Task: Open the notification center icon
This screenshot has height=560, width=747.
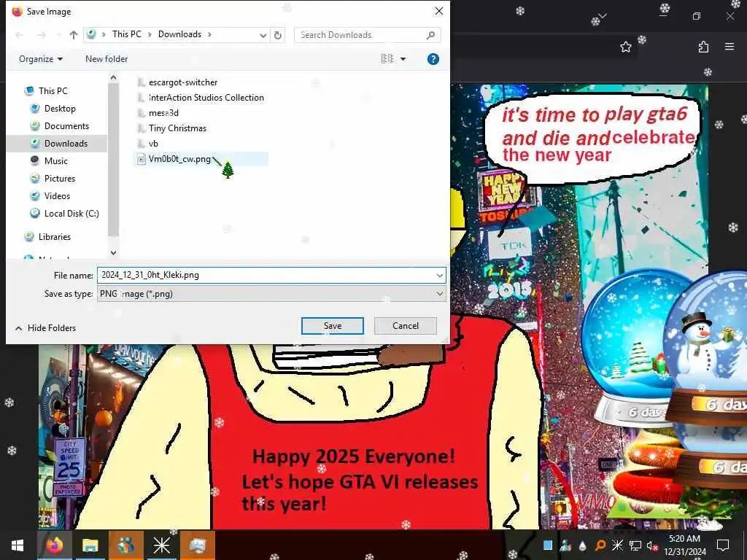Action: pyautogui.click(x=723, y=545)
